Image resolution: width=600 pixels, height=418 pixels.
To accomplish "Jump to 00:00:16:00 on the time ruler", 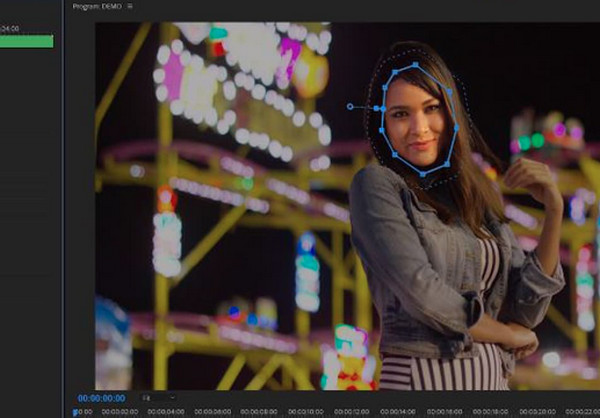I will tap(444, 412).
